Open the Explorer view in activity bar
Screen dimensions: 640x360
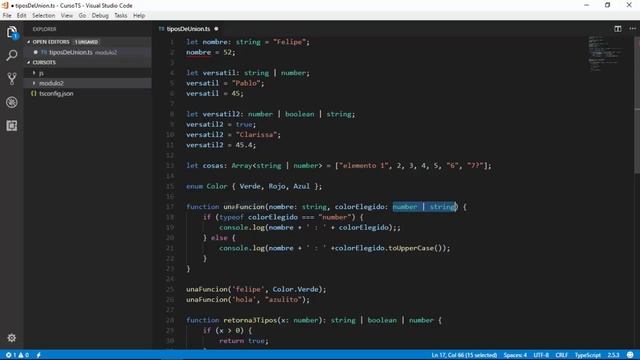(x=12, y=32)
